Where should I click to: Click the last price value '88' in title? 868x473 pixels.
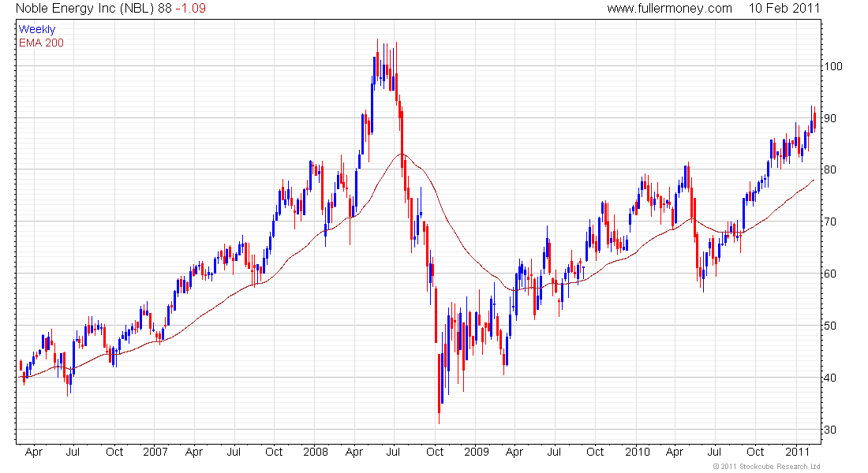(165, 9)
